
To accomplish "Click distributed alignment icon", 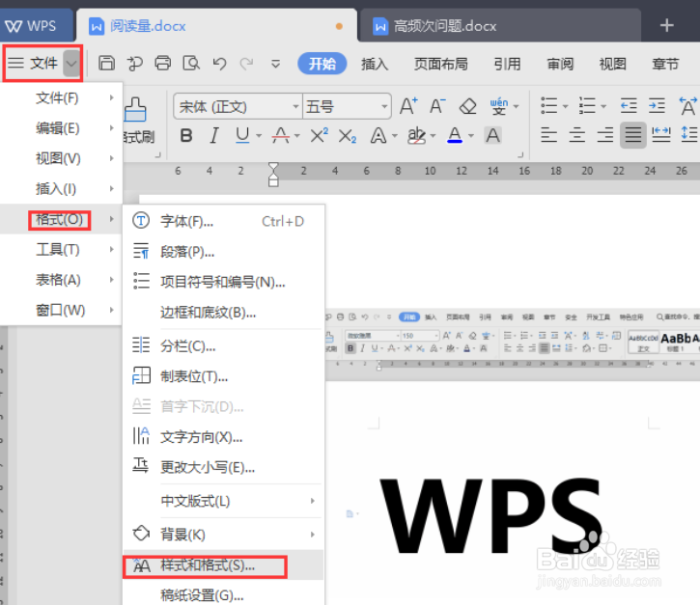I will click(x=661, y=135).
